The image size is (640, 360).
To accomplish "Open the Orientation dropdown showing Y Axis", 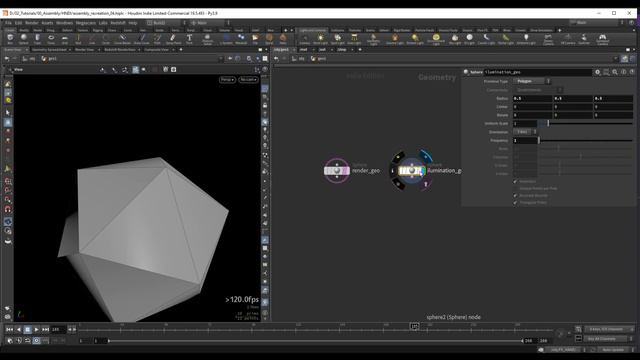I will point(525,132).
